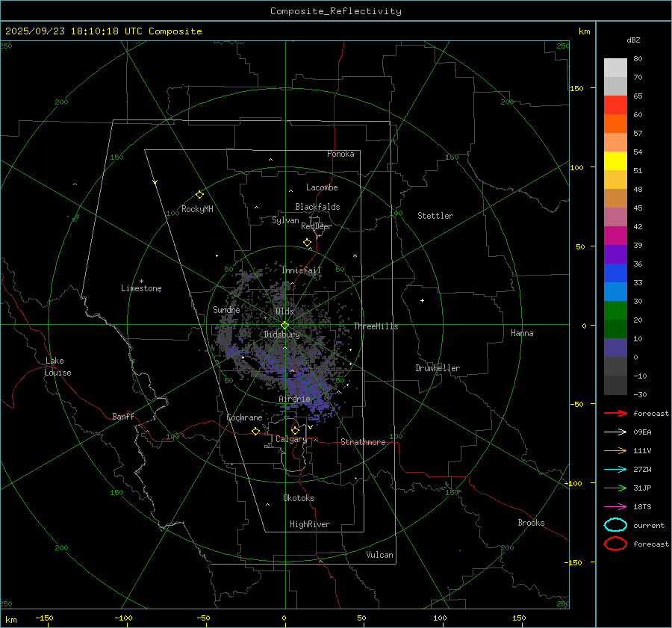Select the yellow diamond marker below Cochrane

(256, 431)
